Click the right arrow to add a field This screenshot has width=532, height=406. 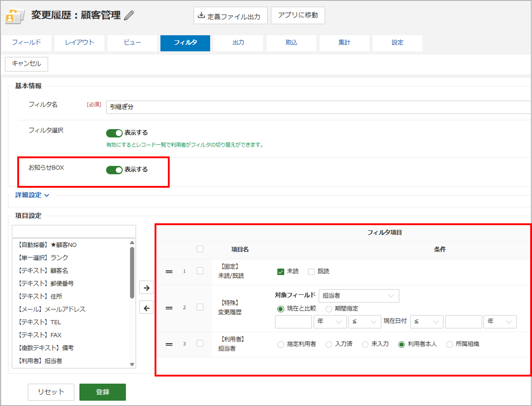coord(146,288)
